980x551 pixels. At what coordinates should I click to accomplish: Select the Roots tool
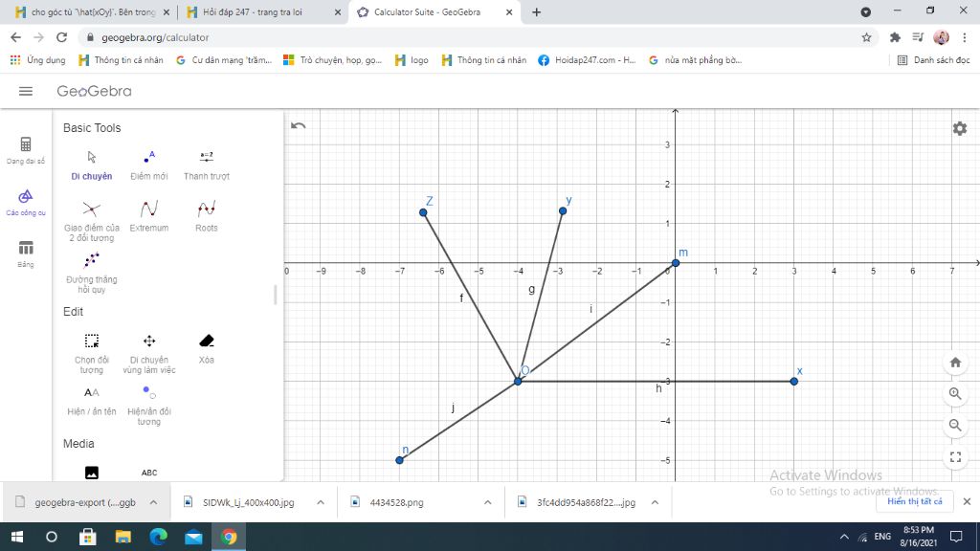[207, 216]
